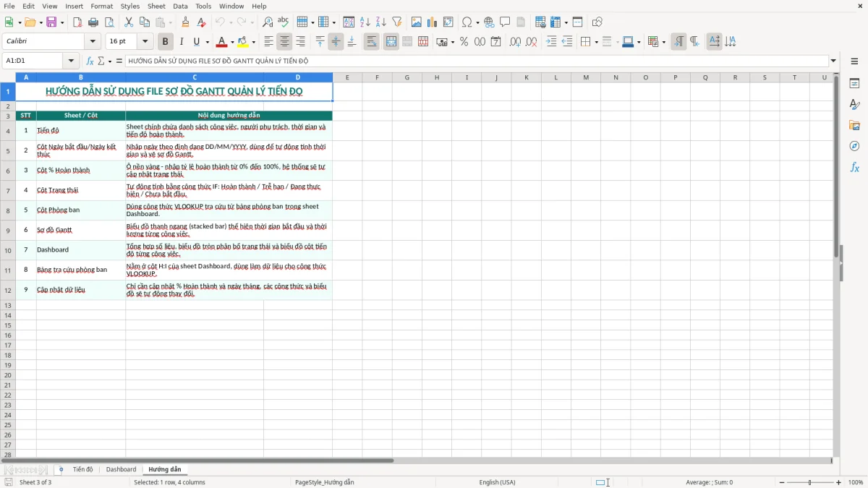Open sidebar Navigator deck
The height and width of the screenshot is (488, 868).
[x=854, y=146]
